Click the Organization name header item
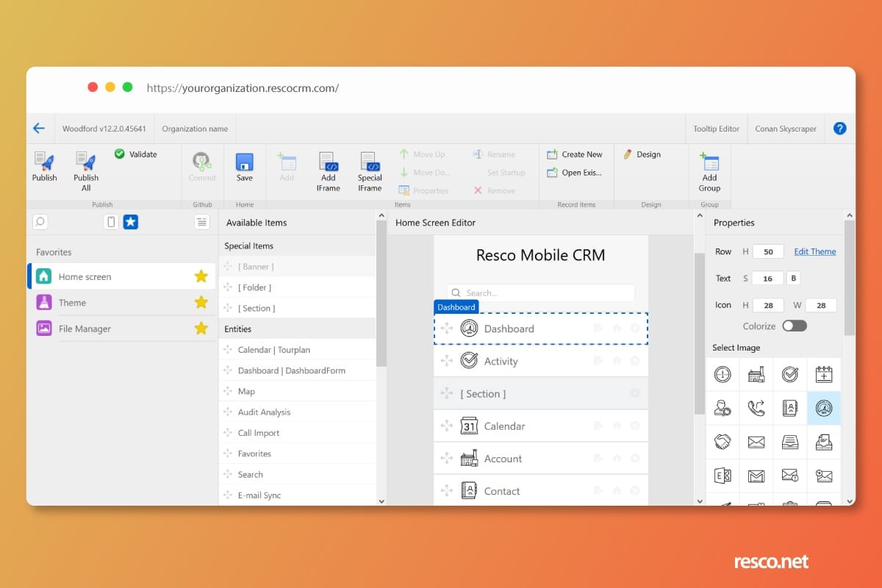The height and width of the screenshot is (588, 882). tap(195, 129)
